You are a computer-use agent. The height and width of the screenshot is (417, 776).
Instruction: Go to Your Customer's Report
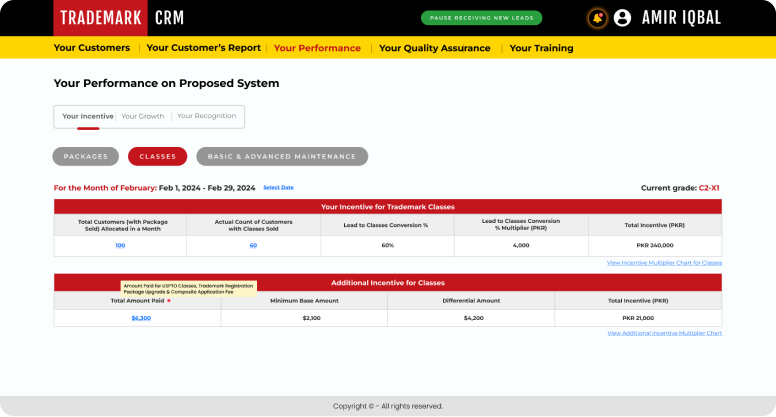[203, 48]
